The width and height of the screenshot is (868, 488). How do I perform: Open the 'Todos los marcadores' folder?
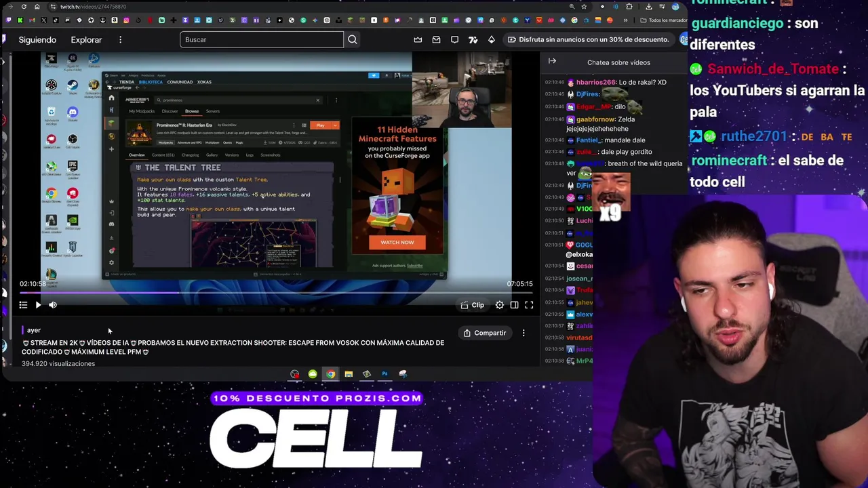click(665, 20)
